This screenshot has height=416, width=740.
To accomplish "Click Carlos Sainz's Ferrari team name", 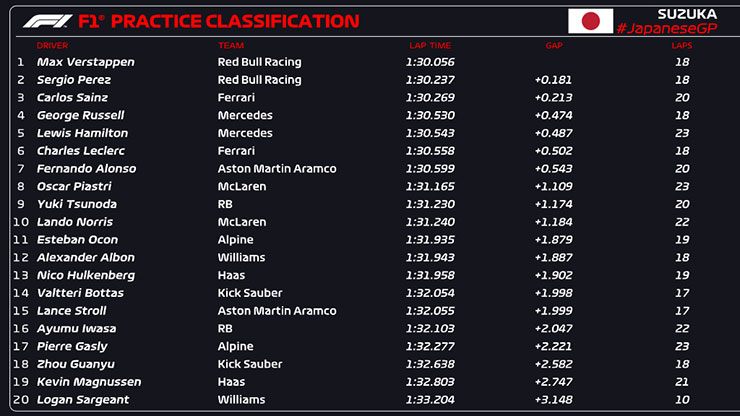I will tap(236, 98).
